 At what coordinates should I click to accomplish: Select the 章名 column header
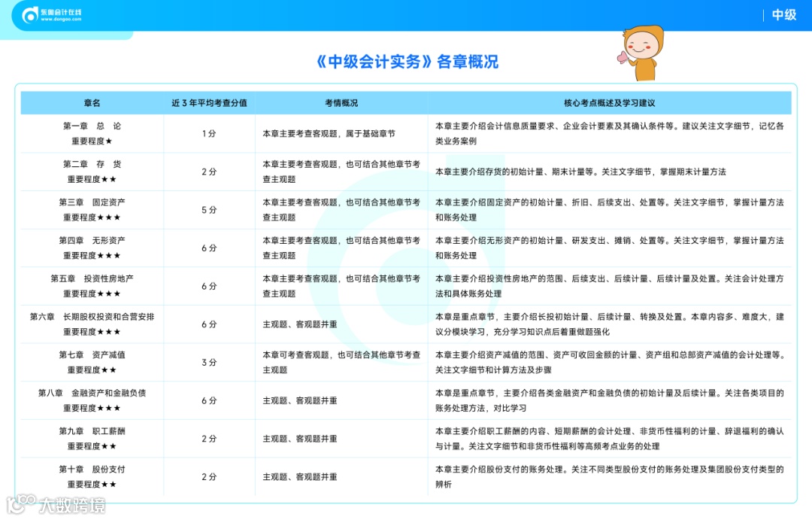(92, 103)
